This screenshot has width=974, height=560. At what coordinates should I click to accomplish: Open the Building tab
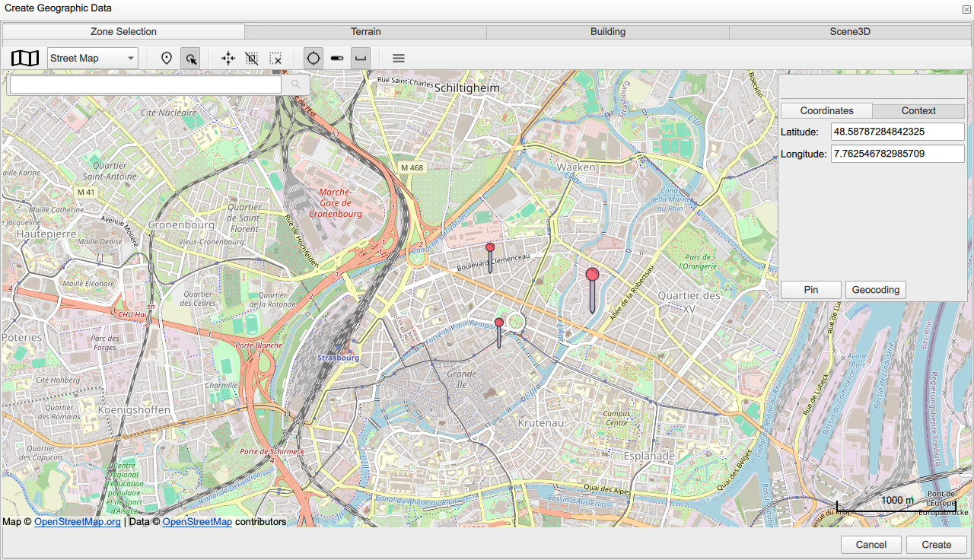pyautogui.click(x=607, y=32)
